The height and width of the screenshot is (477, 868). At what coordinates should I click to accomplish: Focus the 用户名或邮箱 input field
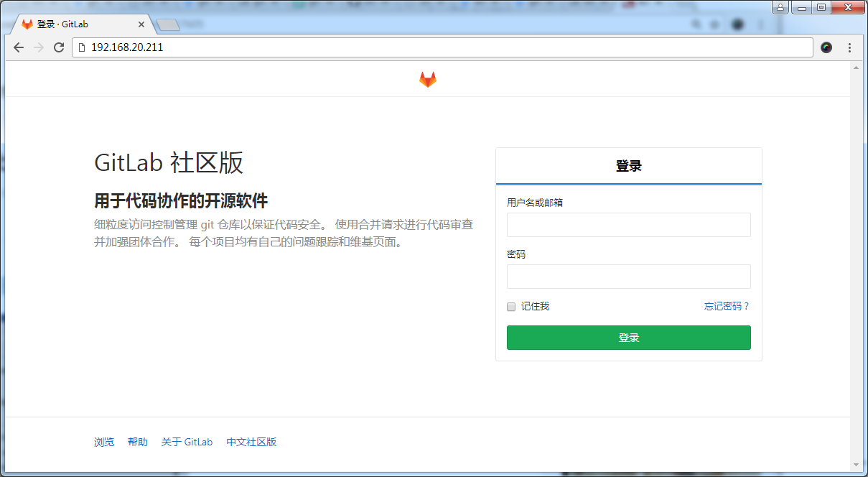point(629,225)
